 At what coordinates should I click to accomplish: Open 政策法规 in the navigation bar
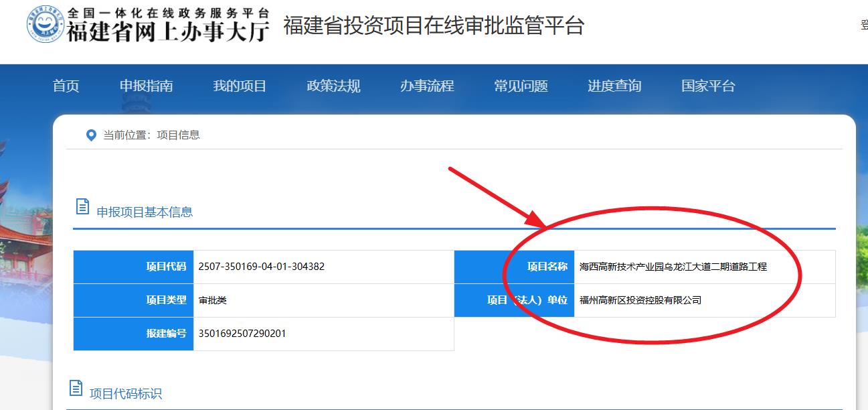pos(333,86)
